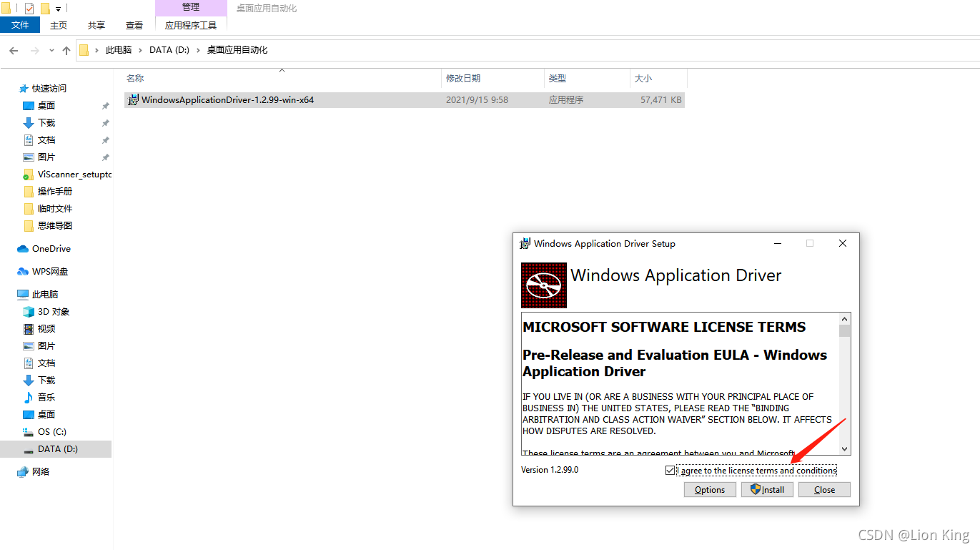Click the quick access toolbar properties icon

click(x=29, y=9)
